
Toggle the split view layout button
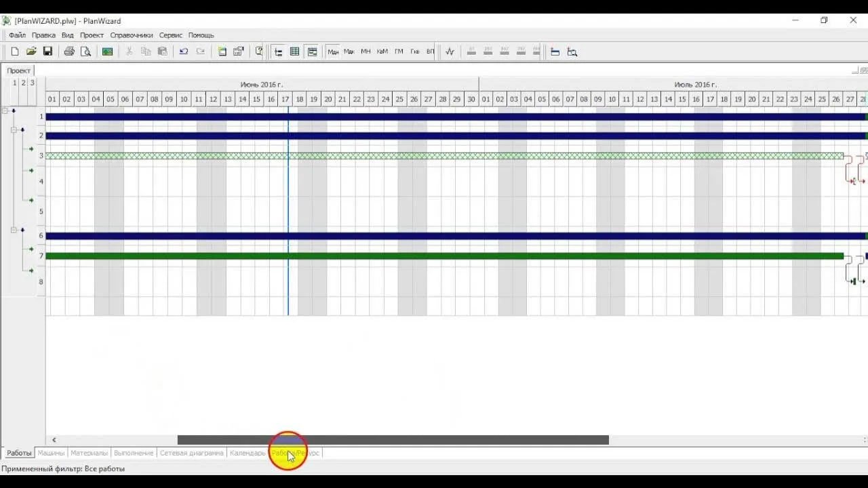coord(311,51)
